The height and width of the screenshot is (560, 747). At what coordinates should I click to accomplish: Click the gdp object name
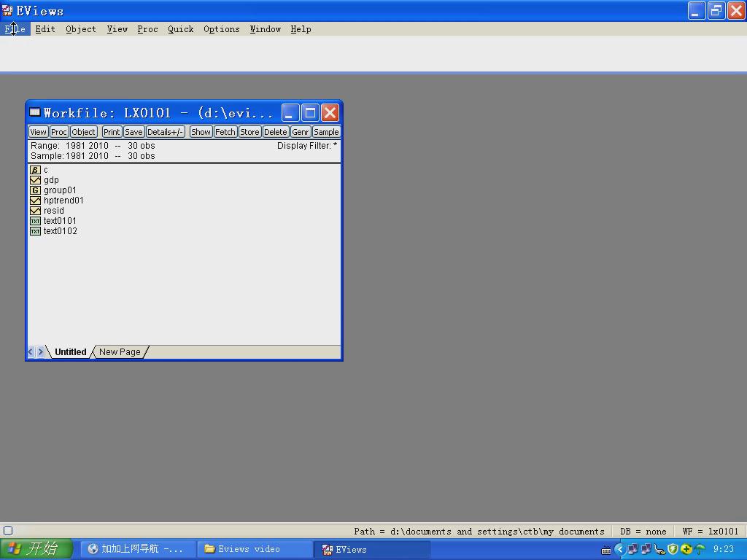coord(52,180)
